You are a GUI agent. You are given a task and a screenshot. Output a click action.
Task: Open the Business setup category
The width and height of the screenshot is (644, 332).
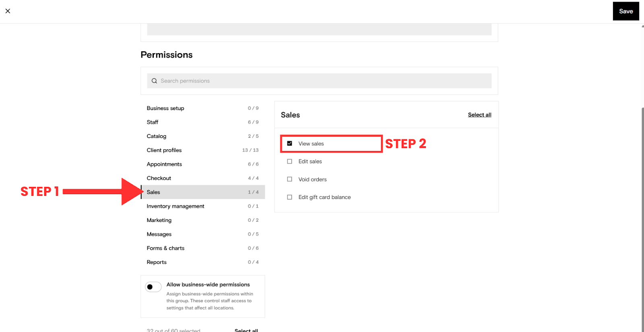click(x=203, y=108)
